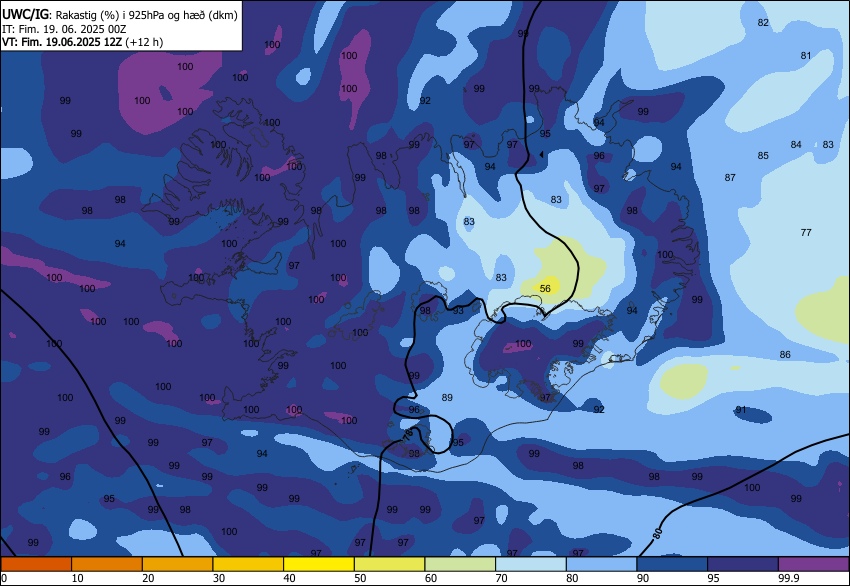Click the 87 humidity value on the map
The height and width of the screenshot is (586, 850).
[x=730, y=177]
